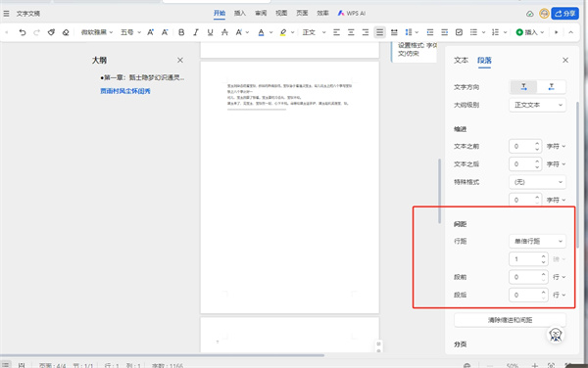Toggle justified alignment
Viewport: 588px width, 368px height.
point(379,32)
